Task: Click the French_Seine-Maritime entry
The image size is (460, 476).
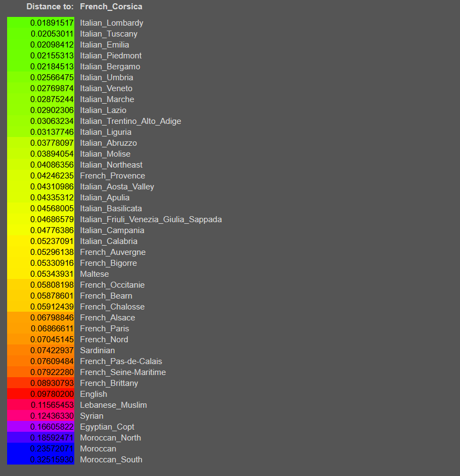Action: 123,373
